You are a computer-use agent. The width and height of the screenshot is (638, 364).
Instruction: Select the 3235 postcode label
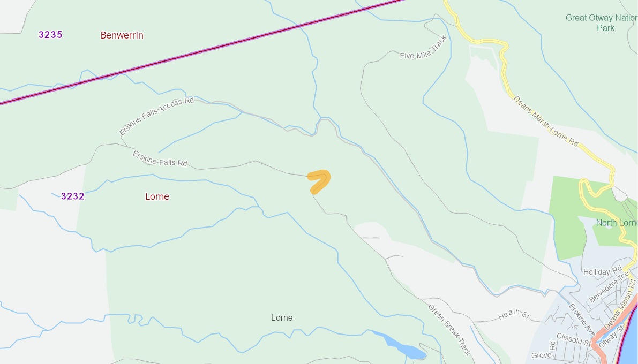pyautogui.click(x=50, y=35)
